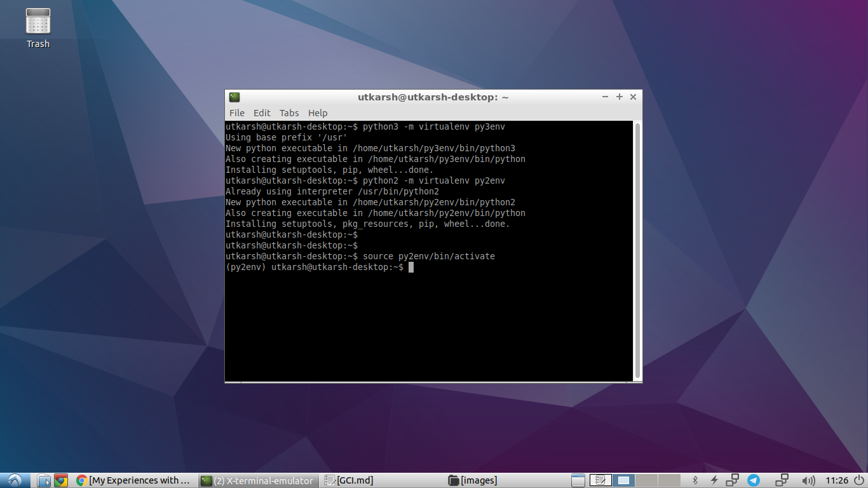Open the Tabs menu in the terminal
868x488 pixels.
289,112
